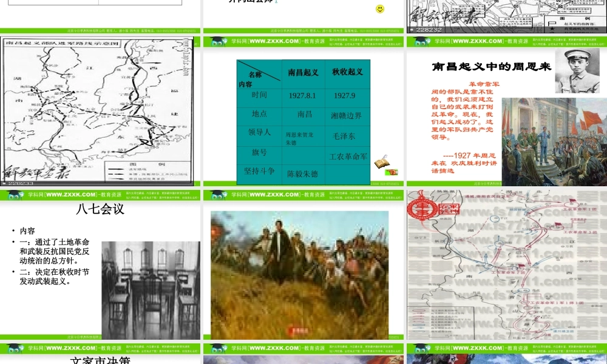Open the Mao in wheat field painting slide
Screen dimensions: 607x364
point(300,275)
